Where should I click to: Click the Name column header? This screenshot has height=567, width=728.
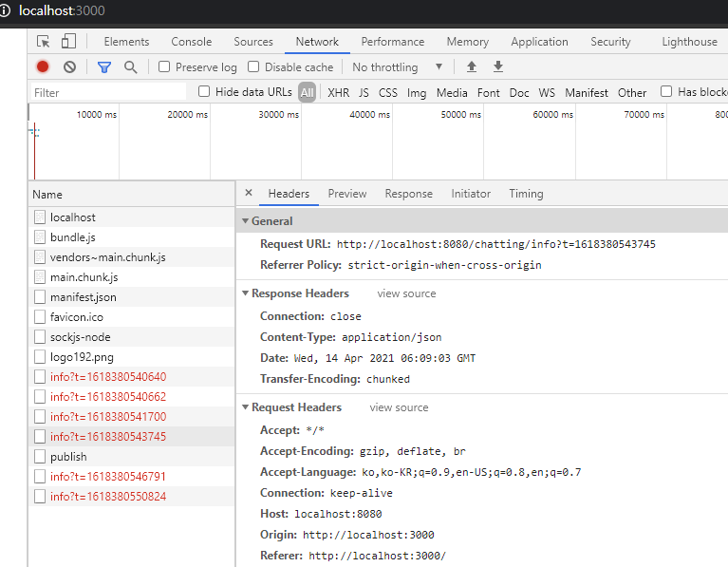131,195
